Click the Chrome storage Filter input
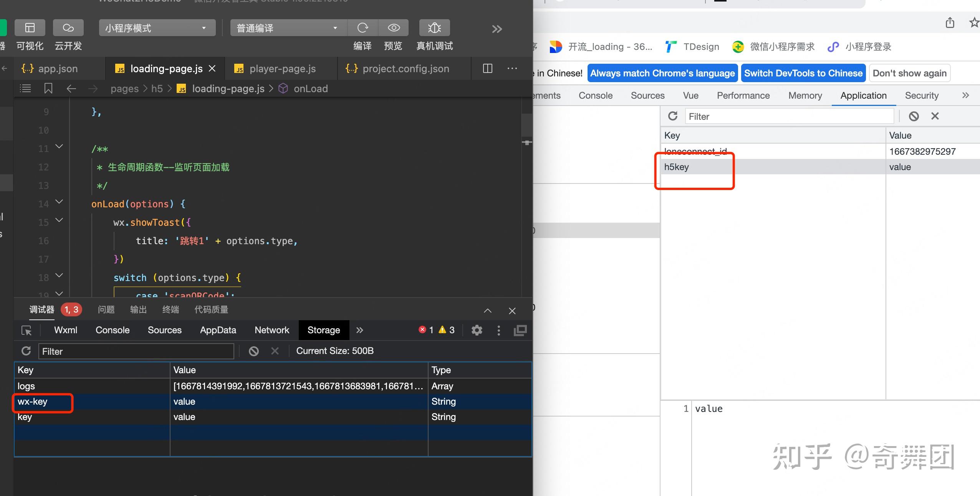This screenshot has width=980, height=496. [789, 116]
